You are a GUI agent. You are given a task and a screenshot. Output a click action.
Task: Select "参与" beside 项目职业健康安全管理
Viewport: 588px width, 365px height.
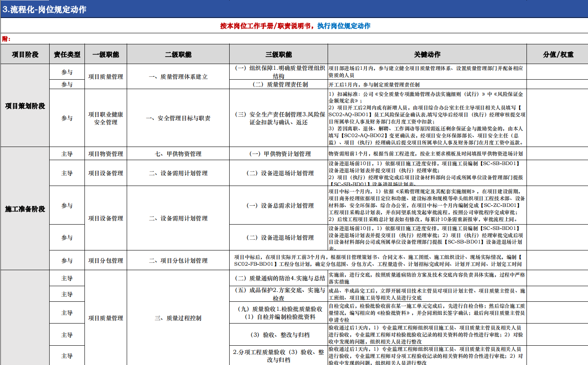pyautogui.click(x=67, y=118)
